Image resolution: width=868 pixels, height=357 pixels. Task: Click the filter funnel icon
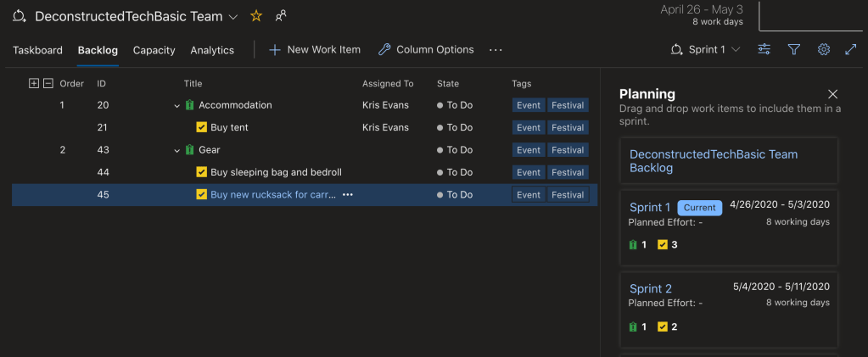coord(794,50)
